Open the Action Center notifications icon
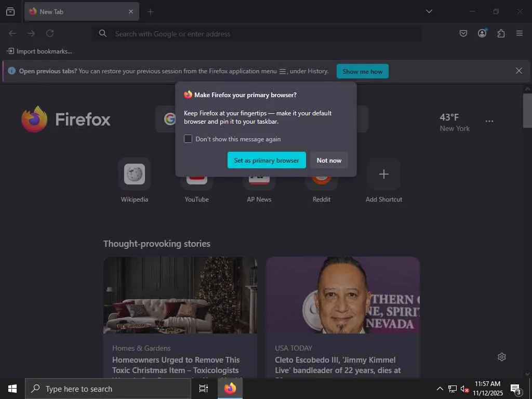Viewport: 532px width, 399px height. [x=515, y=389]
